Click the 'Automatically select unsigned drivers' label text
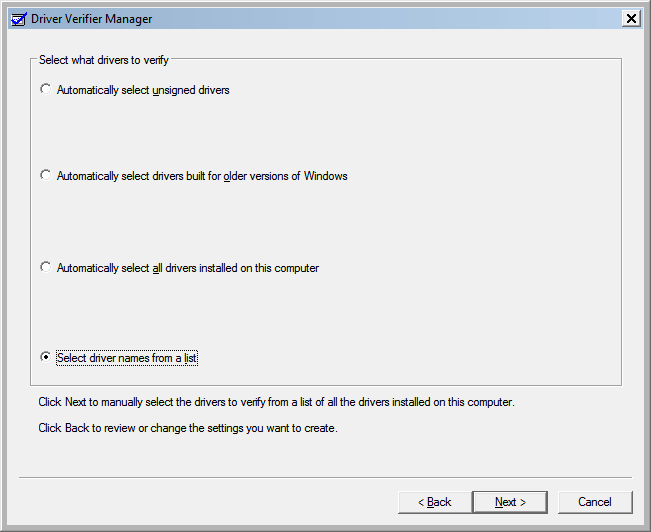Image resolution: width=651 pixels, height=532 pixels. coord(143,90)
